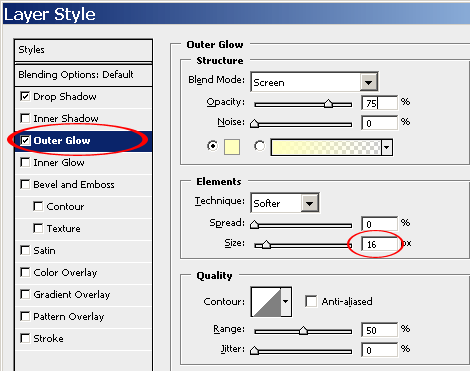470x371 pixels.
Task: Click the Range slider handle
Action: (303, 331)
